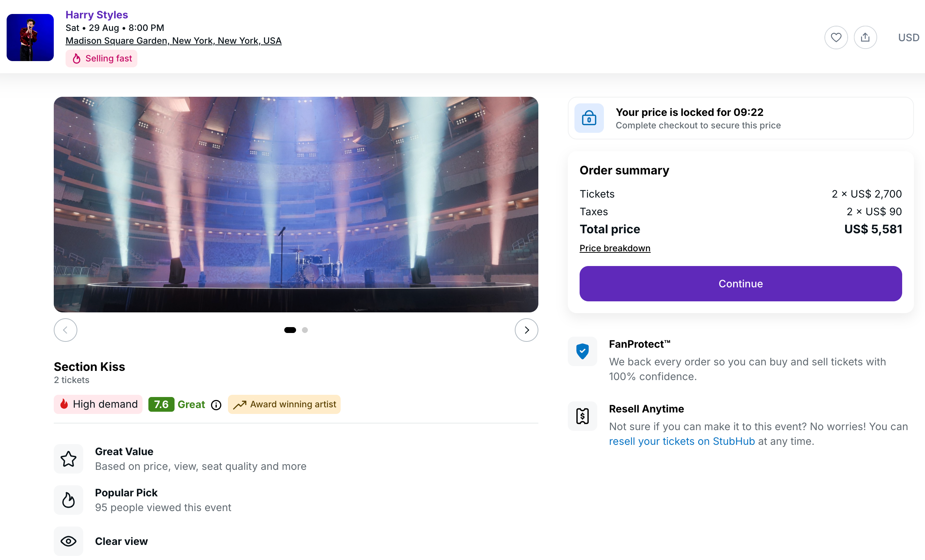The image size is (925, 560).
Task: Click the Great Value star icon
Action: pyautogui.click(x=68, y=459)
